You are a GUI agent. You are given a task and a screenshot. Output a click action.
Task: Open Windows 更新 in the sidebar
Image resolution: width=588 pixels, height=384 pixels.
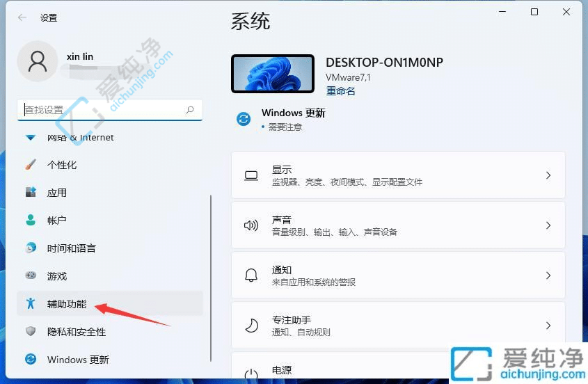pos(110,359)
